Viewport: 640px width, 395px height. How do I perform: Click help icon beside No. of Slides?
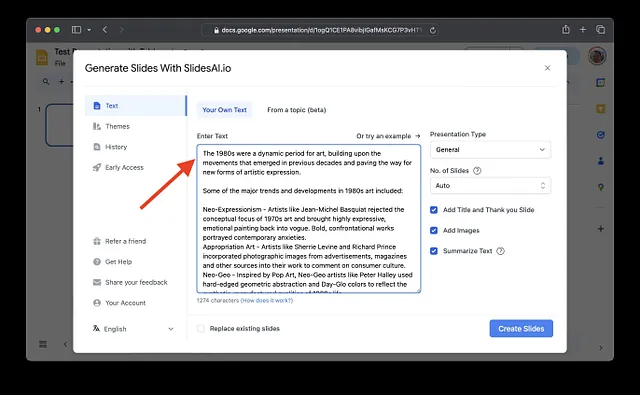pyautogui.click(x=477, y=171)
